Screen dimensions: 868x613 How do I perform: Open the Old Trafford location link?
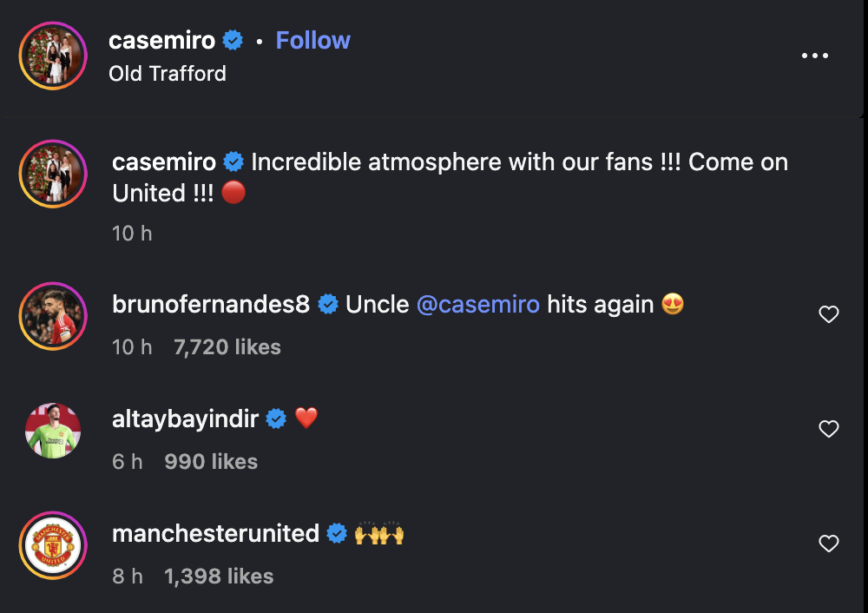click(x=168, y=73)
